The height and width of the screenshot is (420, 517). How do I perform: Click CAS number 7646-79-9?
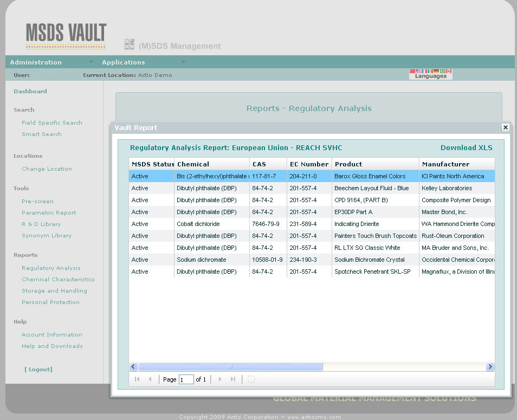(x=266, y=224)
